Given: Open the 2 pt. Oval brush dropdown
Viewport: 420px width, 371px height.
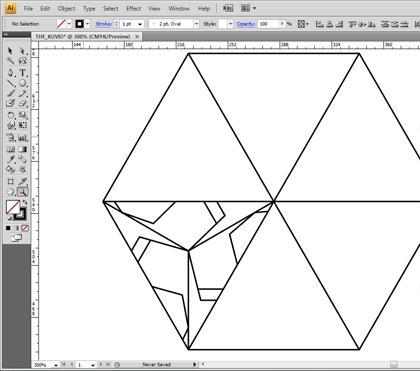Looking at the screenshot, I should [196, 24].
